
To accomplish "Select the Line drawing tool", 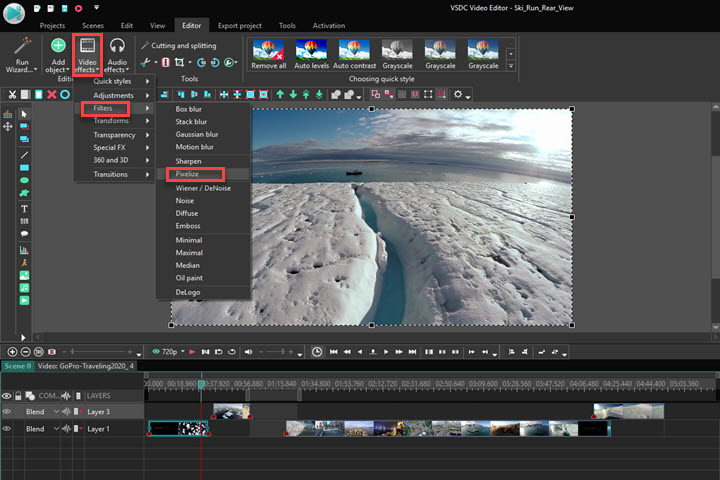I will pyautogui.click(x=24, y=154).
